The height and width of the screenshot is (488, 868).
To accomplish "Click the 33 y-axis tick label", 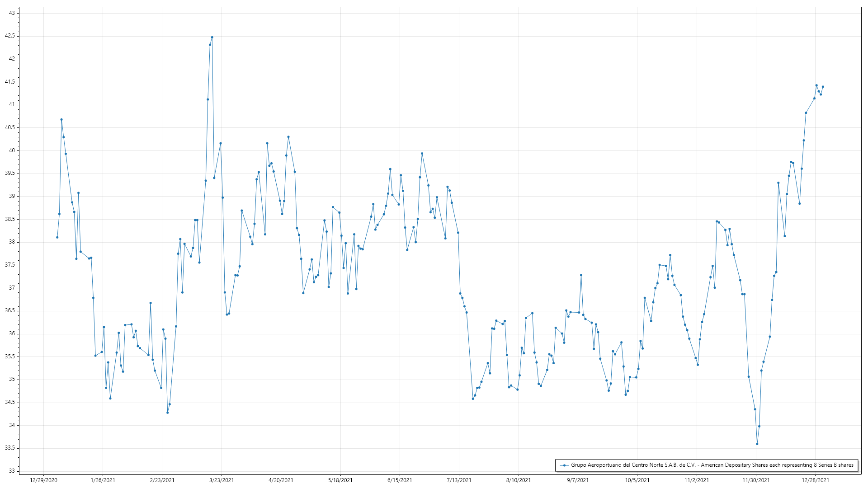I will click(12, 471).
